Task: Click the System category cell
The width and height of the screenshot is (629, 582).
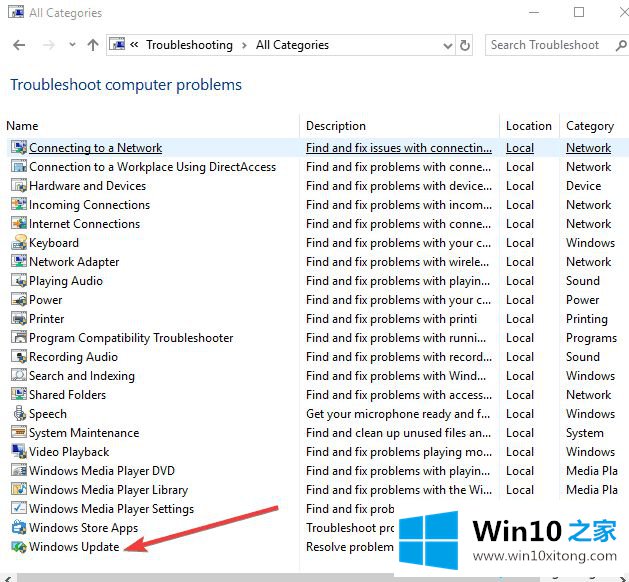Action: coord(585,433)
